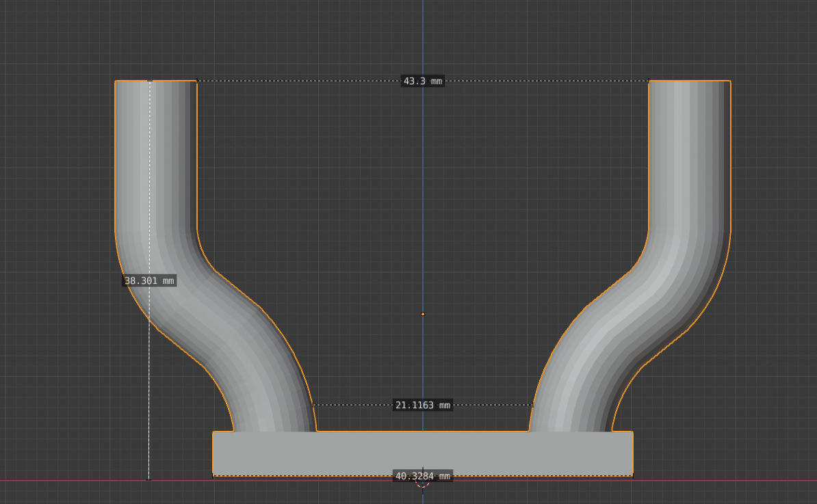
Task: Click right endpoint of 40.3284 mm ruler
Action: (x=632, y=475)
